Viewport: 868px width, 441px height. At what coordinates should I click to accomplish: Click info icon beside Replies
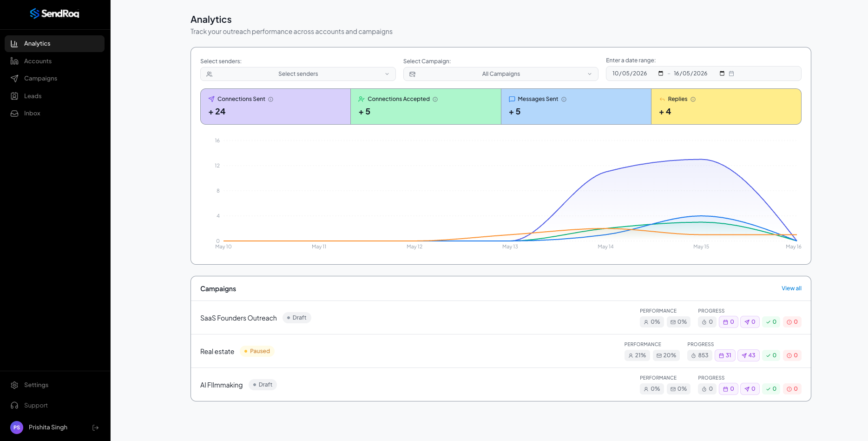pyautogui.click(x=693, y=100)
